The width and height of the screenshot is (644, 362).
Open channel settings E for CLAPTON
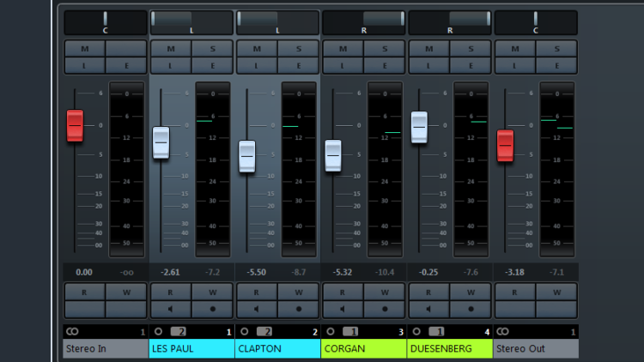point(299,65)
